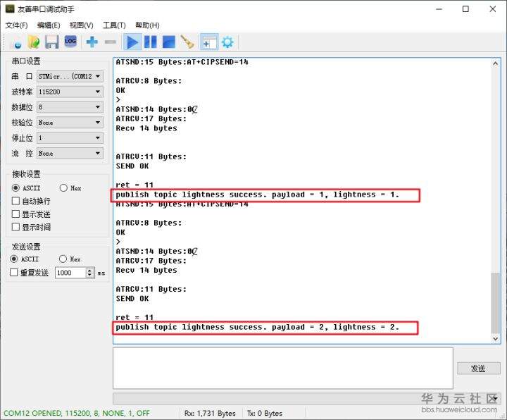Open the baud rate 115200 dropdown
507x420 pixels.
click(70, 92)
